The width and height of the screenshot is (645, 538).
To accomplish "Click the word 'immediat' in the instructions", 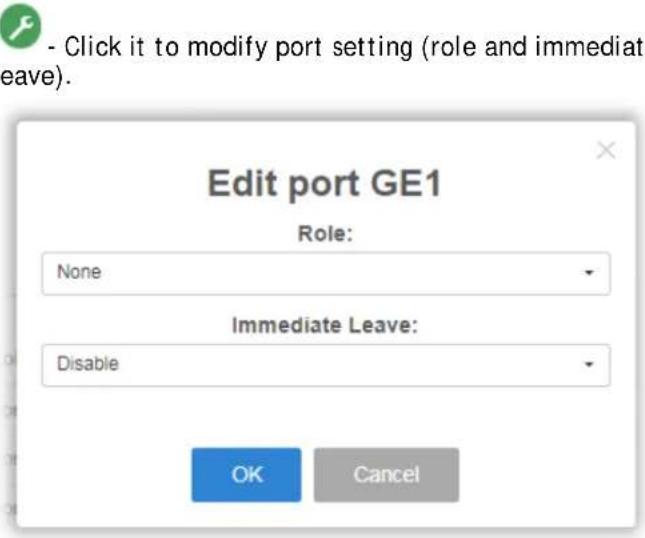I will click(x=589, y=46).
